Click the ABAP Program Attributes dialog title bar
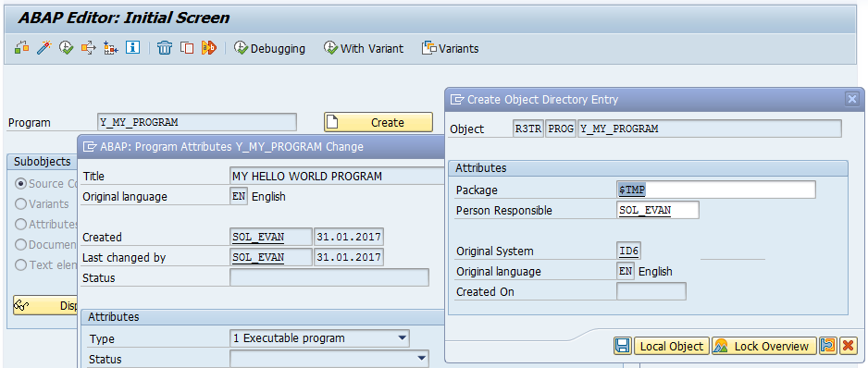 [261, 147]
